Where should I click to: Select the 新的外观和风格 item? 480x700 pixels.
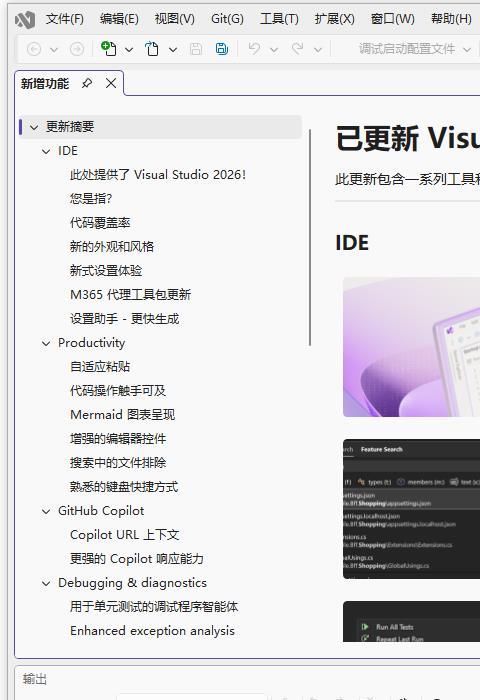112,246
